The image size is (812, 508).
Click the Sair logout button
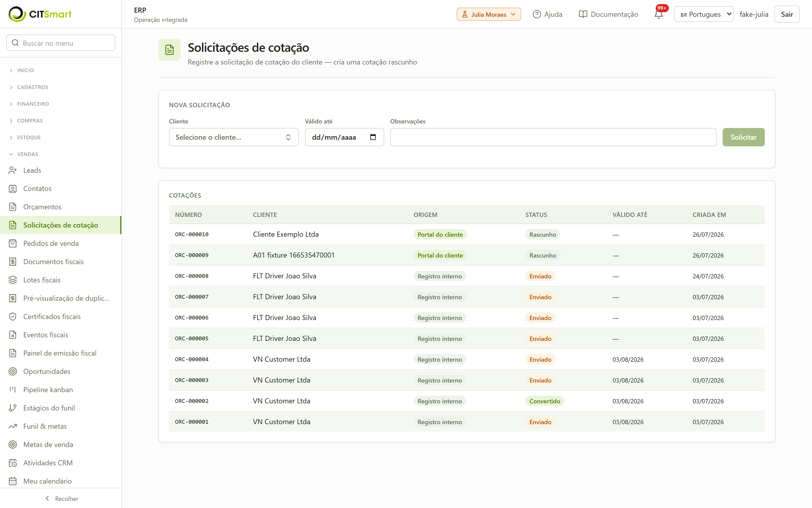pos(787,14)
